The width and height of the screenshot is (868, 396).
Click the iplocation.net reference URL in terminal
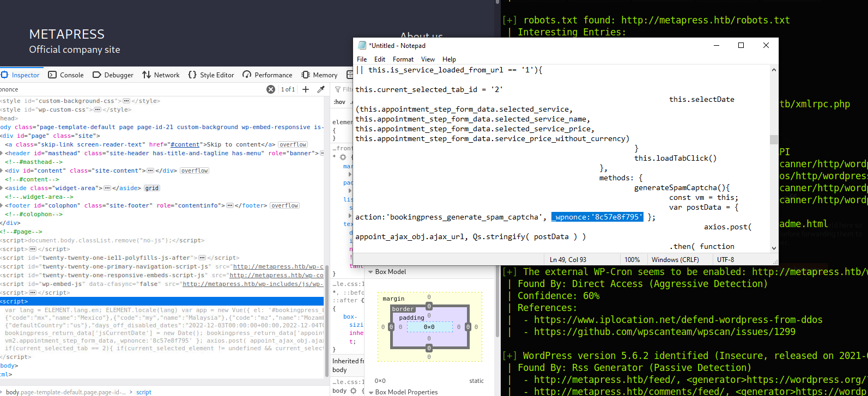678,320
